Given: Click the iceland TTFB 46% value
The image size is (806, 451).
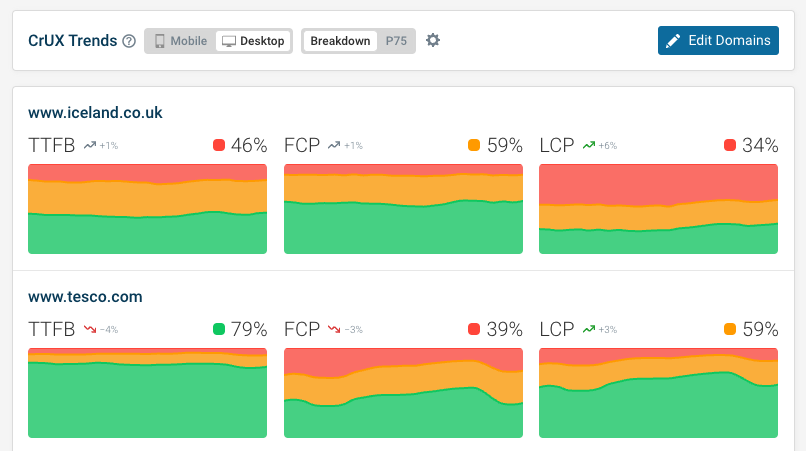Looking at the screenshot, I should 249,146.
